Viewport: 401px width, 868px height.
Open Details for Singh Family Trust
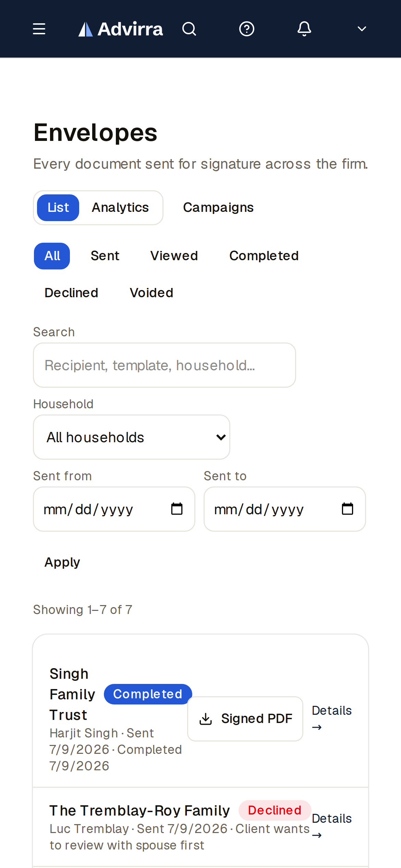332,719
